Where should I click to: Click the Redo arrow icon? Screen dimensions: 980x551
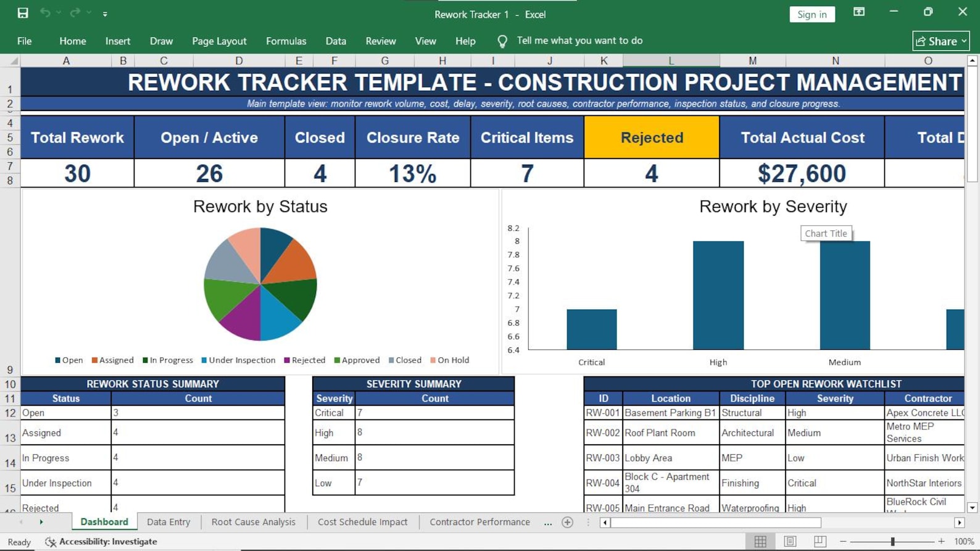pyautogui.click(x=75, y=13)
